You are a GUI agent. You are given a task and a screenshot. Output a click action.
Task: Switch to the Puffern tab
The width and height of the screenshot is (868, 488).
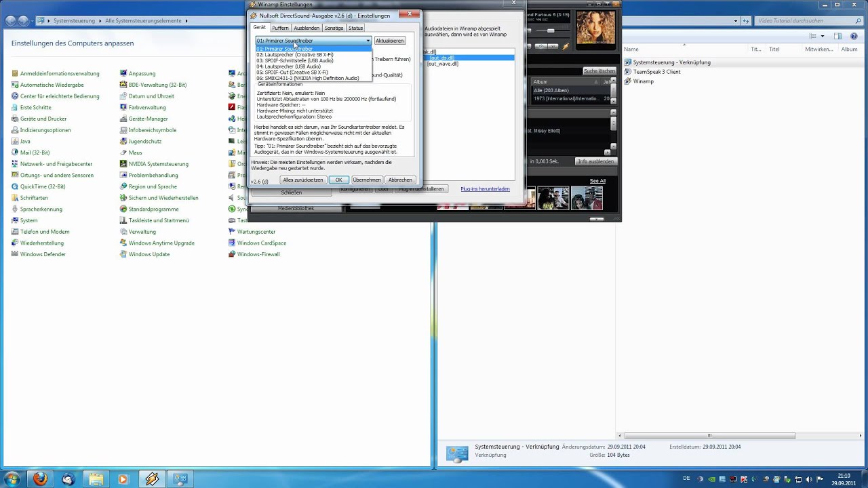pyautogui.click(x=280, y=28)
